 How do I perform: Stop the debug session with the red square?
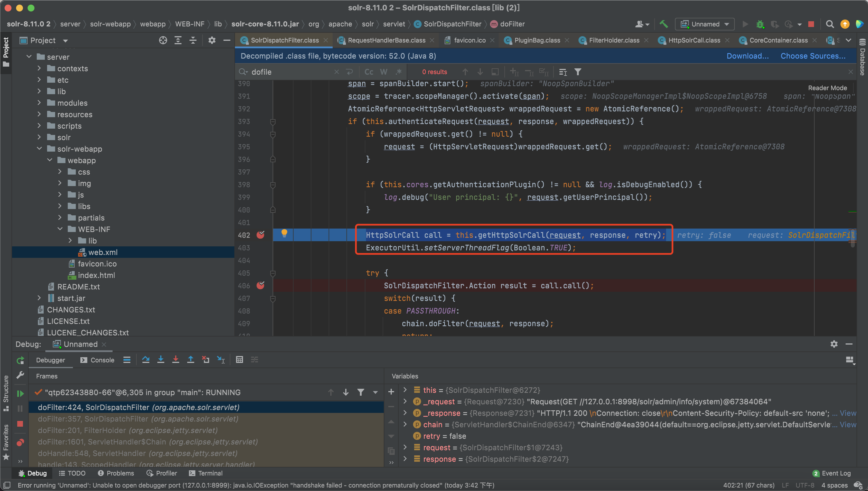click(20, 424)
